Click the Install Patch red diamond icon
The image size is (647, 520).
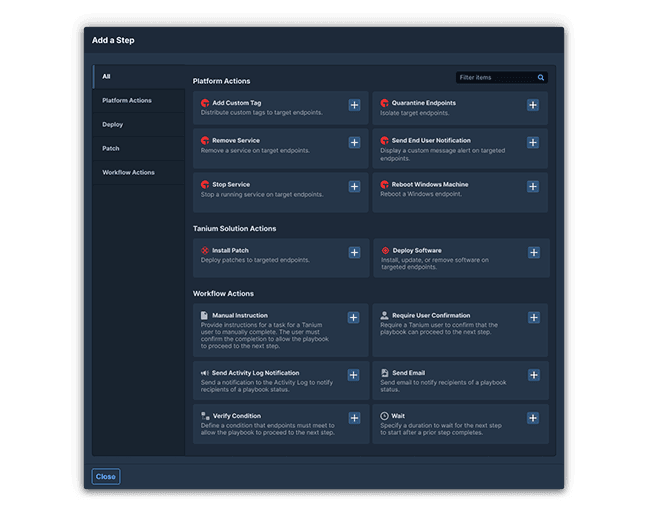[x=205, y=250]
